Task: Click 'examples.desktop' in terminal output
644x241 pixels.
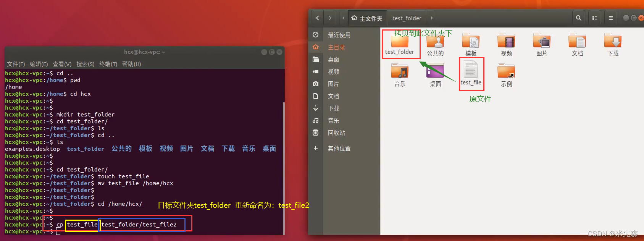Action: coord(32,149)
